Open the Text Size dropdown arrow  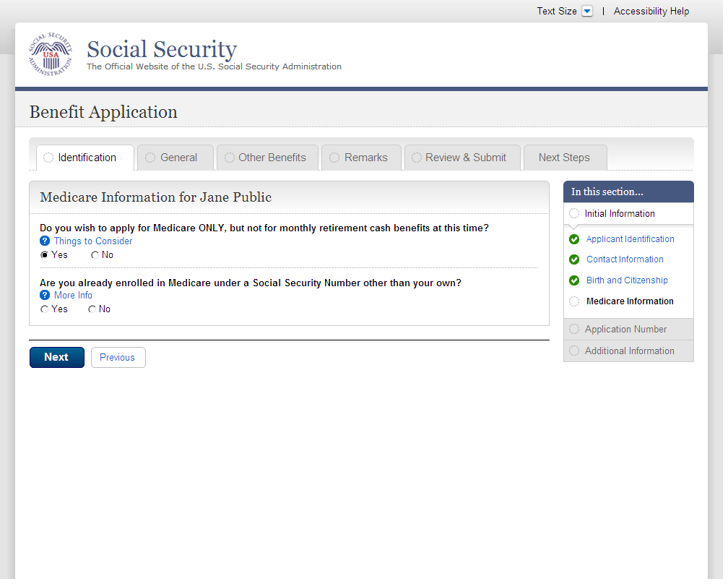click(x=587, y=12)
